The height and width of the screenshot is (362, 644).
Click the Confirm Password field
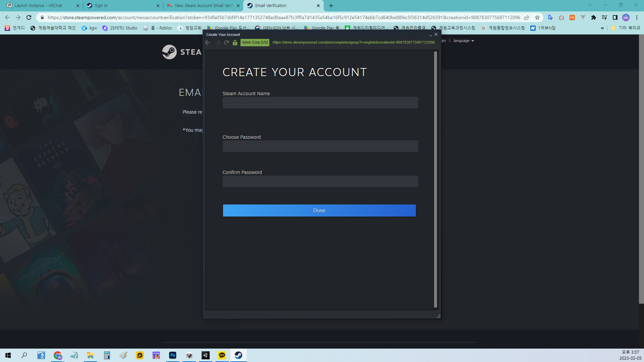[x=320, y=181]
